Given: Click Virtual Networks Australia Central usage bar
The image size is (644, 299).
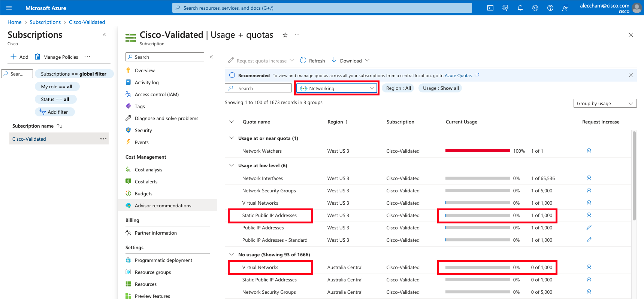Looking at the screenshot, I should point(478,267).
